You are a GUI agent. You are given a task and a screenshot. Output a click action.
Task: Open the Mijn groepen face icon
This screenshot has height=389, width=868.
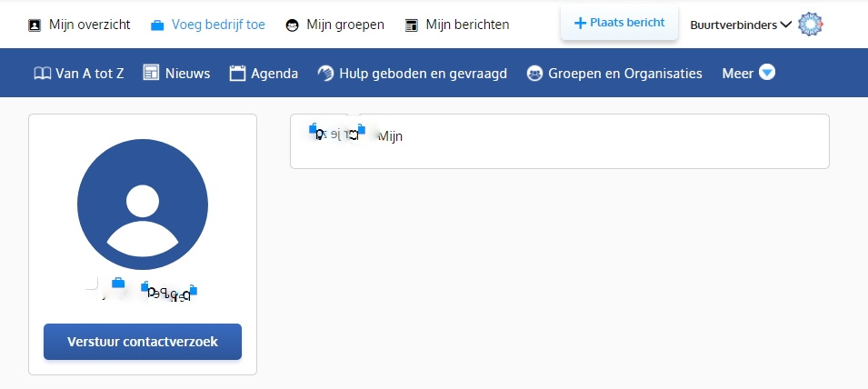coord(292,25)
